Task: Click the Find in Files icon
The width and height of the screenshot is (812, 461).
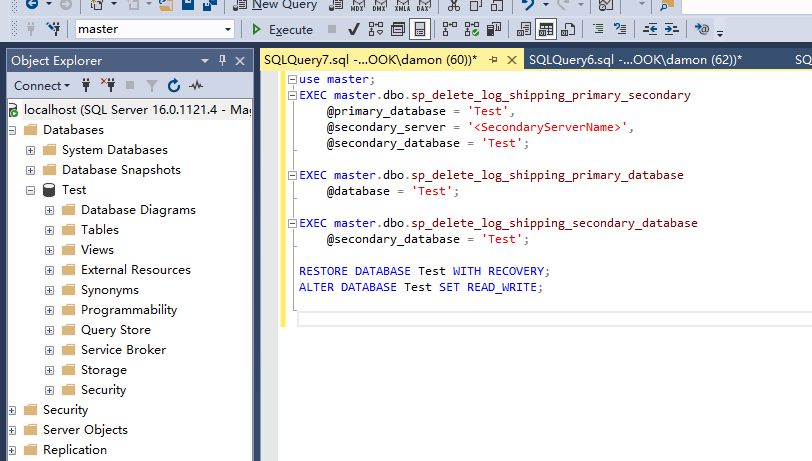Action: (666, 5)
